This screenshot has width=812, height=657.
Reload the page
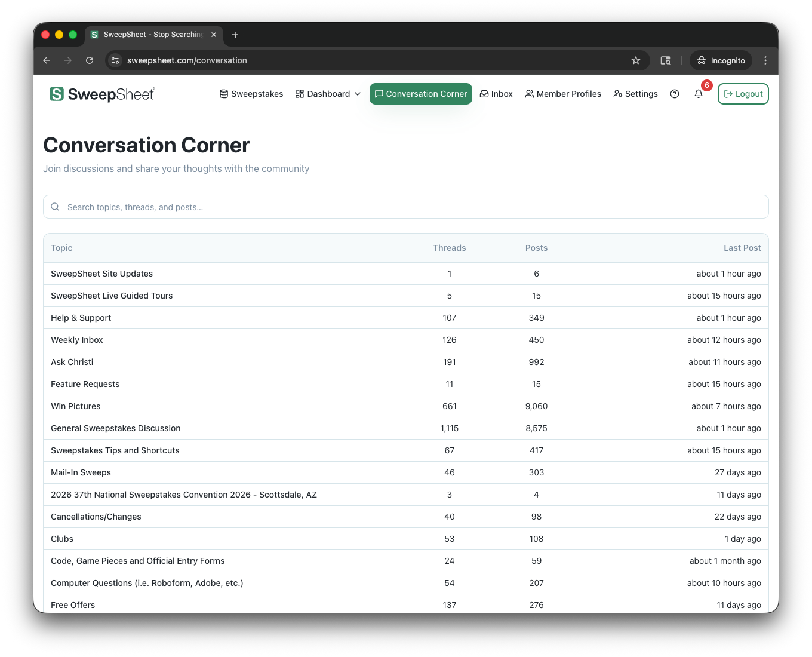pyautogui.click(x=90, y=60)
